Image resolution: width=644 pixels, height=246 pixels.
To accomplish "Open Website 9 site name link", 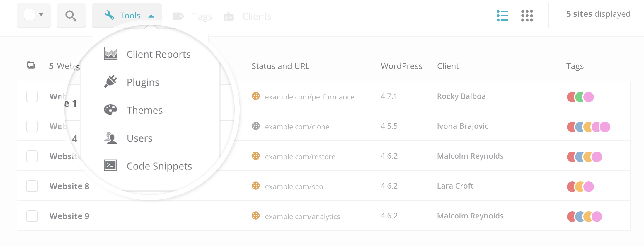I will click(69, 216).
